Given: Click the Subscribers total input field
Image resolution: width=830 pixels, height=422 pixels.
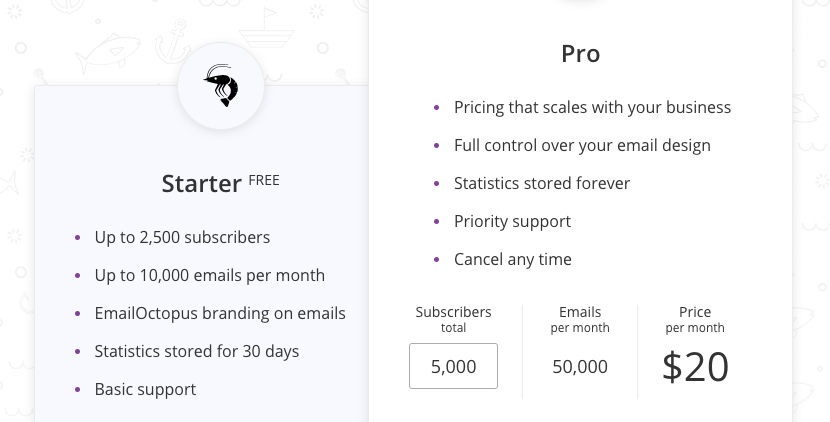Looking at the screenshot, I should point(453,366).
